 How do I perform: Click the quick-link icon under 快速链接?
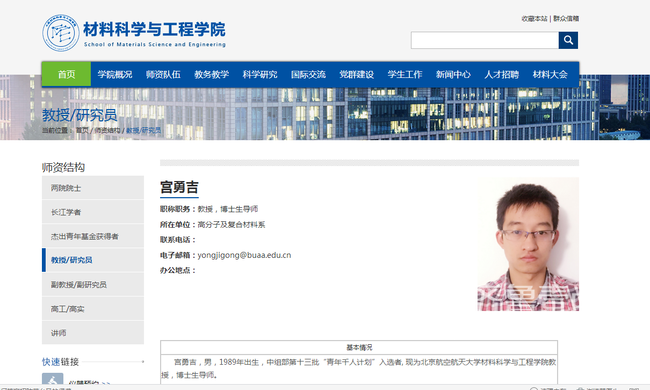click(53, 379)
